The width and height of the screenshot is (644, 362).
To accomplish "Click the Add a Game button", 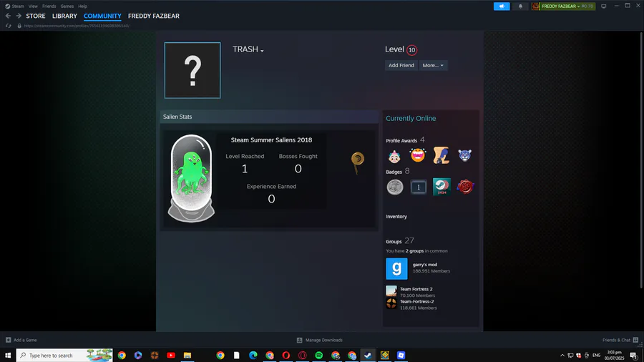I will pos(21,340).
